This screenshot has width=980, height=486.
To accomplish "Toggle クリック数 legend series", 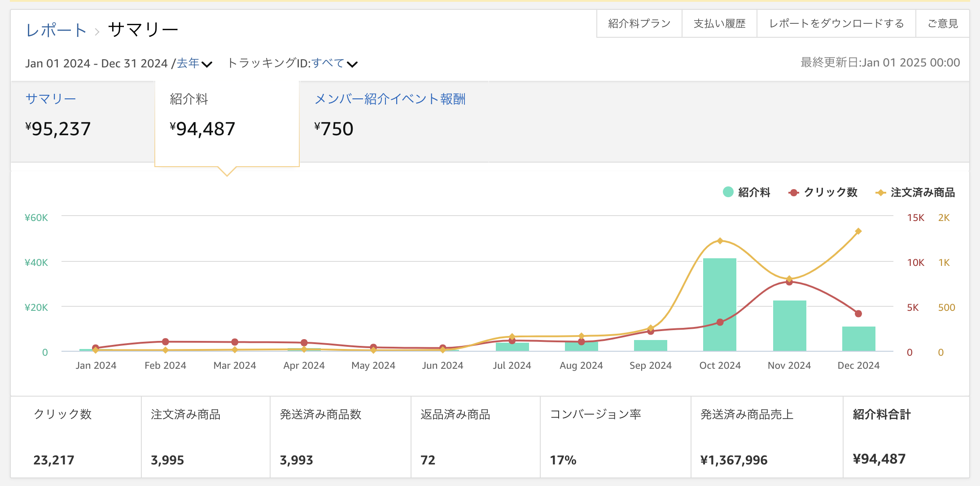I will [823, 192].
